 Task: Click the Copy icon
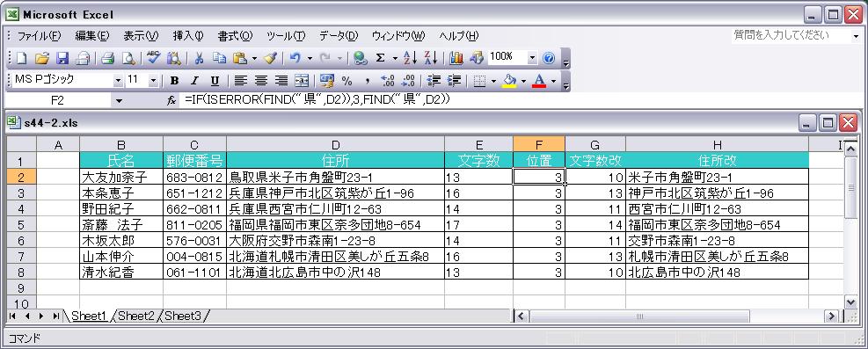(x=219, y=57)
